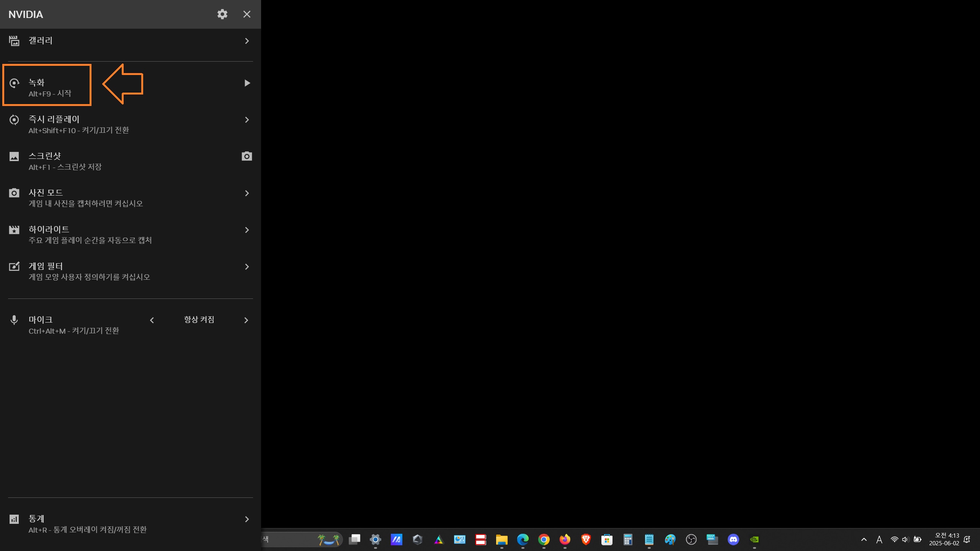Screen dimensions: 980x551
Task: Select the 스크린샷 menu entry
Action: coord(130,161)
